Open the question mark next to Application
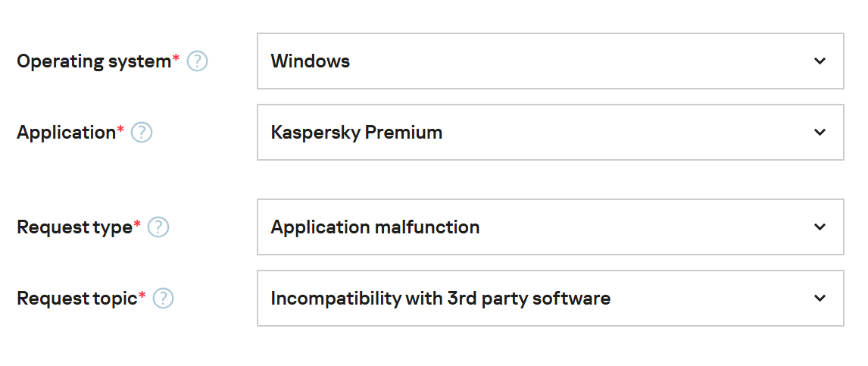Image resolution: width=868 pixels, height=366 pixels. 142,133
